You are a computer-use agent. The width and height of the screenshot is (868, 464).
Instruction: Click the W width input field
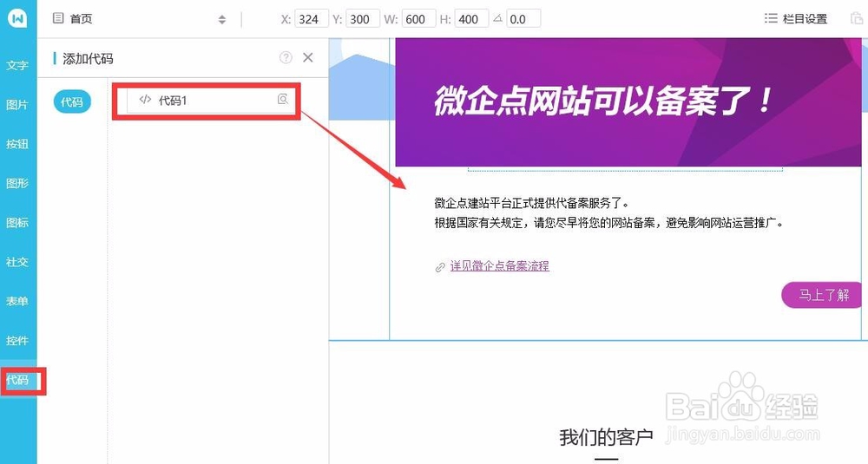pos(418,19)
